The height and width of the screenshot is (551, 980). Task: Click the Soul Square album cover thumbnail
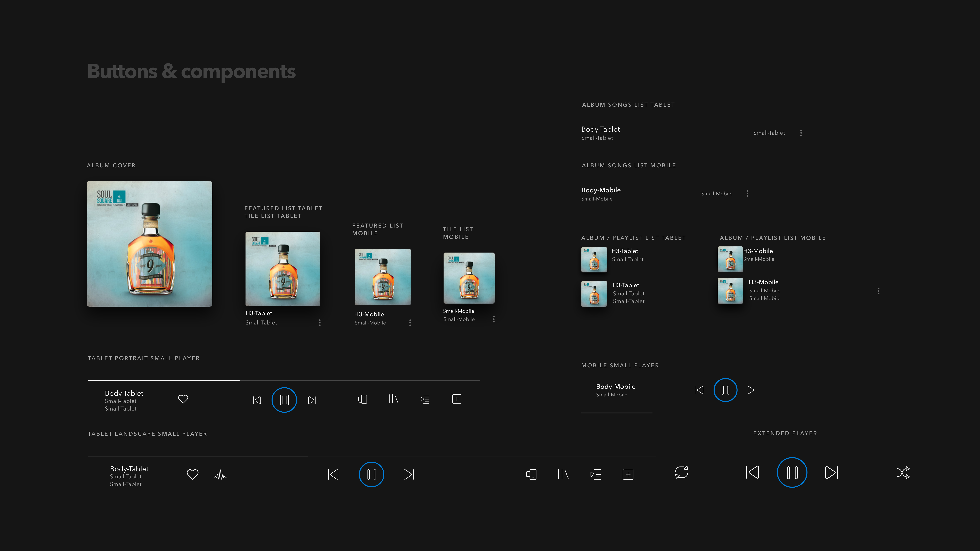coord(149,243)
